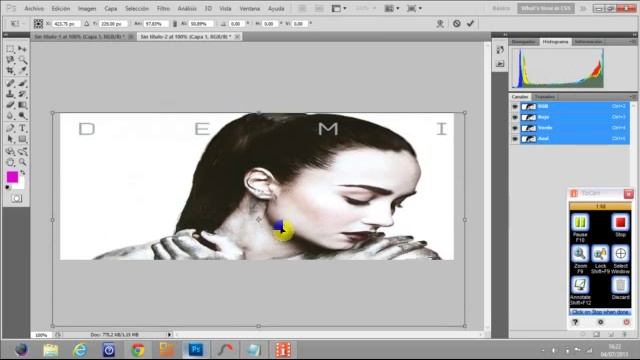This screenshot has width=640, height=360.
Task: Open the Edición menu
Action: [x=60, y=8]
